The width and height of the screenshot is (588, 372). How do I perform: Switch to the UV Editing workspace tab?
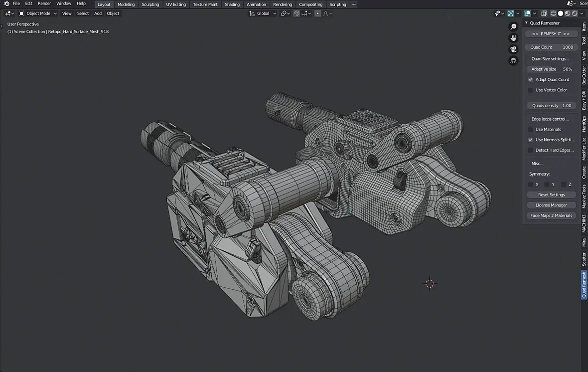pos(176,4)
